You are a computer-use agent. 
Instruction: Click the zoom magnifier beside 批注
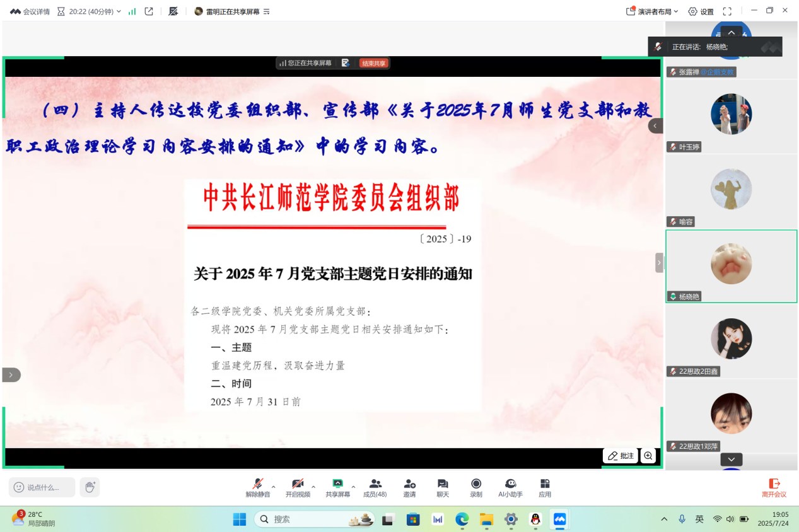(x=648, y=456)
